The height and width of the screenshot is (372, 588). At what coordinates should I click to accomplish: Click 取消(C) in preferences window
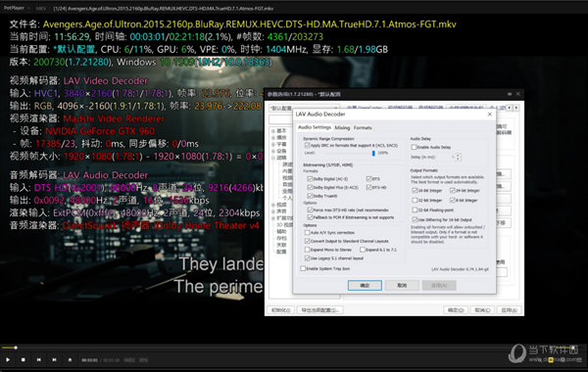click(482, 310)
